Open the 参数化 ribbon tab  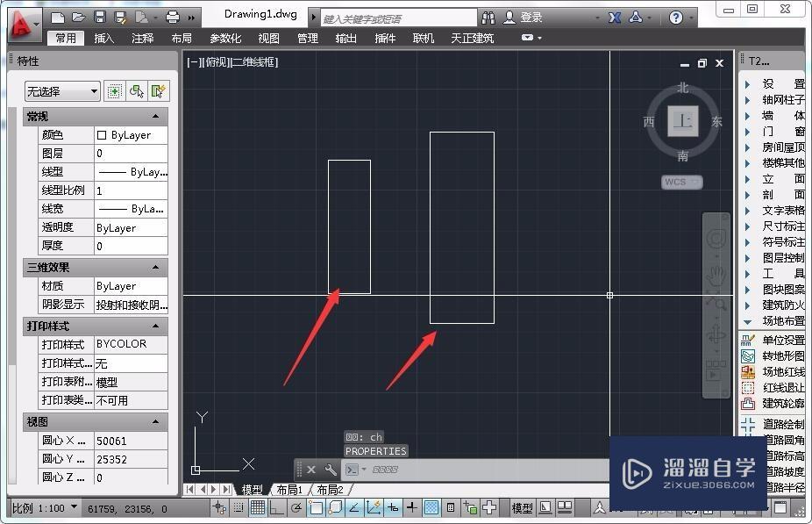pos(225,39)
